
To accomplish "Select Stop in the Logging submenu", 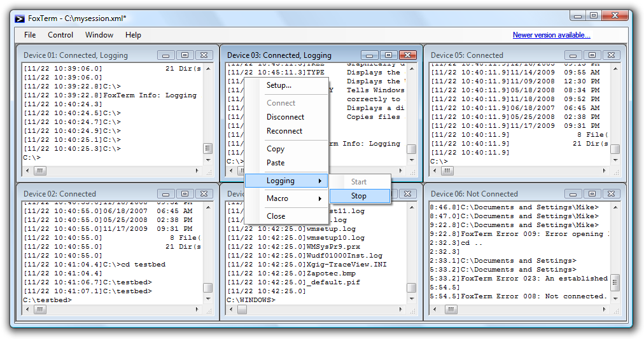I will tap(360, 196).
